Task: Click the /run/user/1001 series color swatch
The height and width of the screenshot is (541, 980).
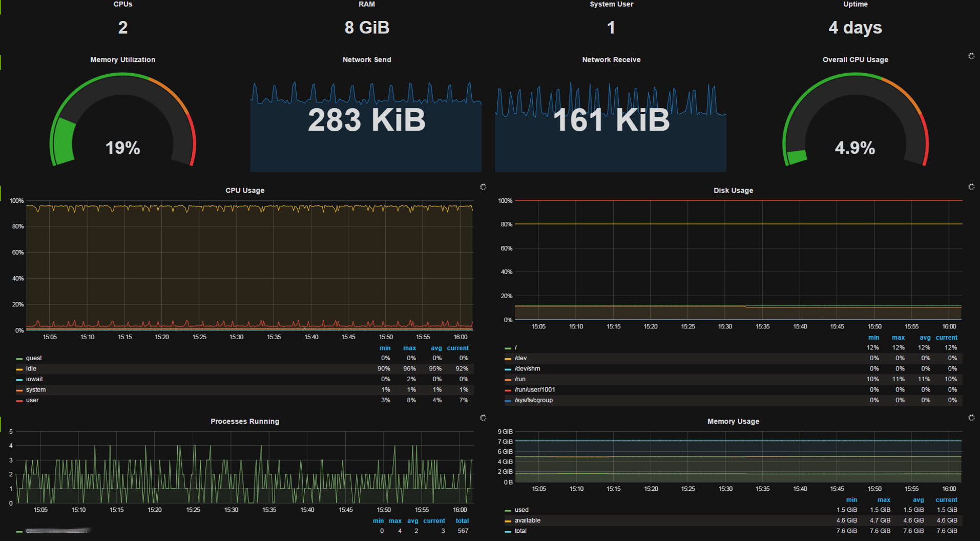Action: 508,390
